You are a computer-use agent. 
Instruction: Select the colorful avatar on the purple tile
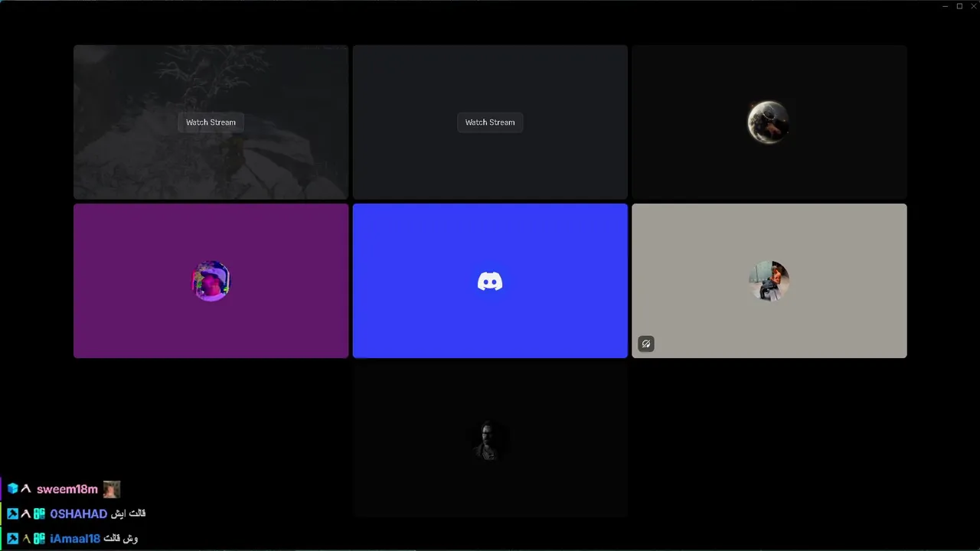click(211, 281)
